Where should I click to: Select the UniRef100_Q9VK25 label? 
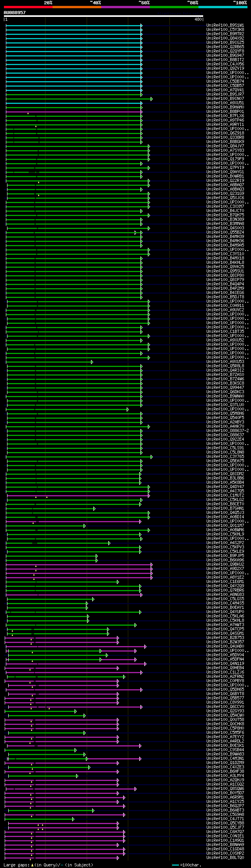tap(225, 267)
